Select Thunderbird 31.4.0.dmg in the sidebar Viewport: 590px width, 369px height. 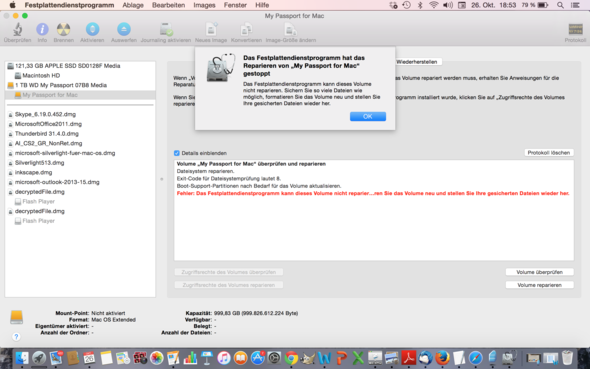pyautogui.click(x=80, y=134)
